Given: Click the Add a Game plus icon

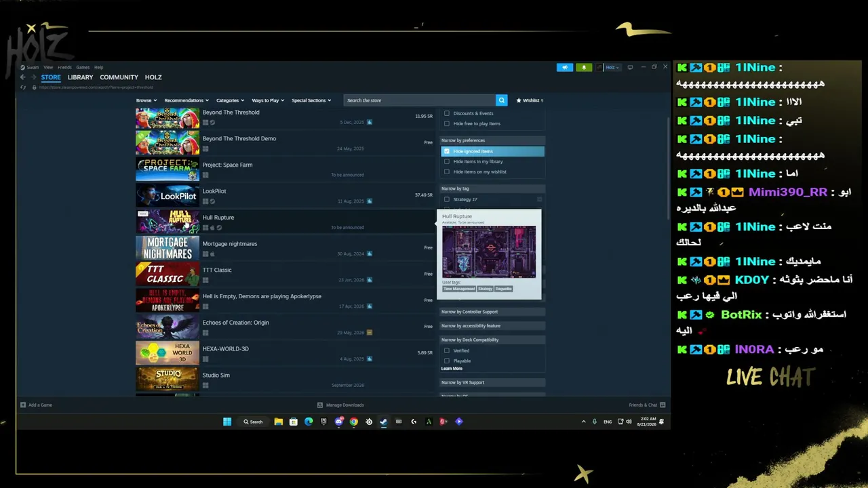Looking at the screenshot, I should (23, 405).
